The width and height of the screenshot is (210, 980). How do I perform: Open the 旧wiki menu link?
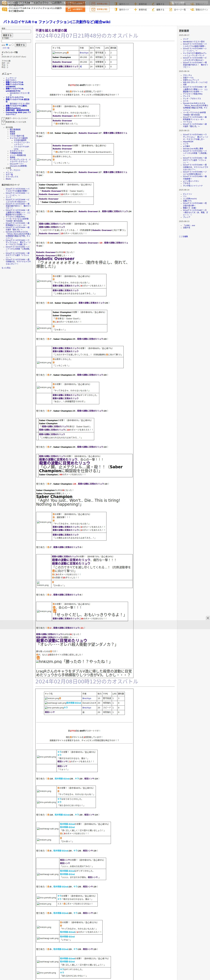(x=8, y=179)
